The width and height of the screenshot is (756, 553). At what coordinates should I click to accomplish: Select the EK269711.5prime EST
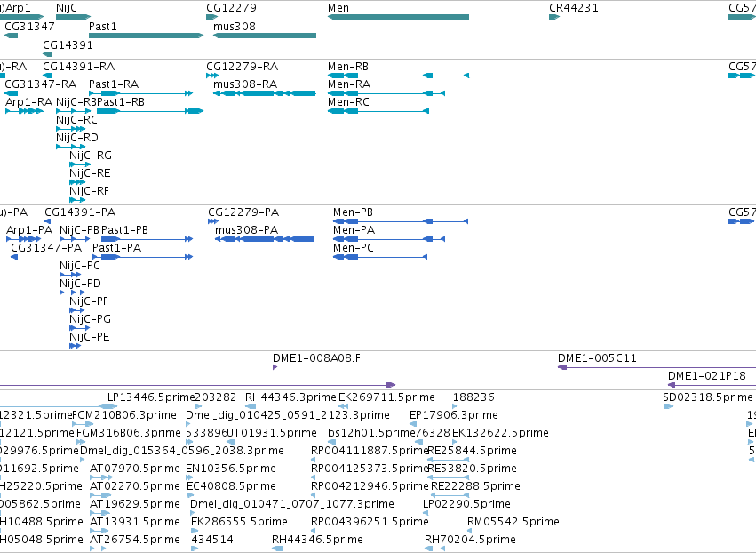343,406
